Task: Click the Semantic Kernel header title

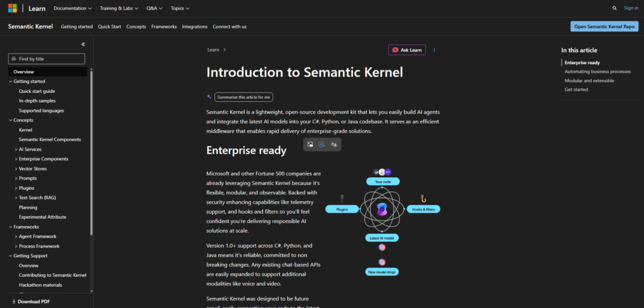Action: tap(30, 26)
